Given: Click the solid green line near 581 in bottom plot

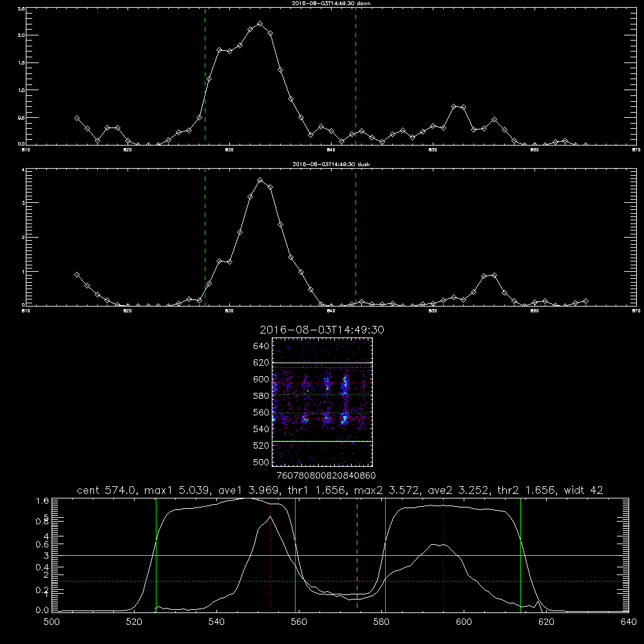Looking at the screenshot, I should click(385, 554).
